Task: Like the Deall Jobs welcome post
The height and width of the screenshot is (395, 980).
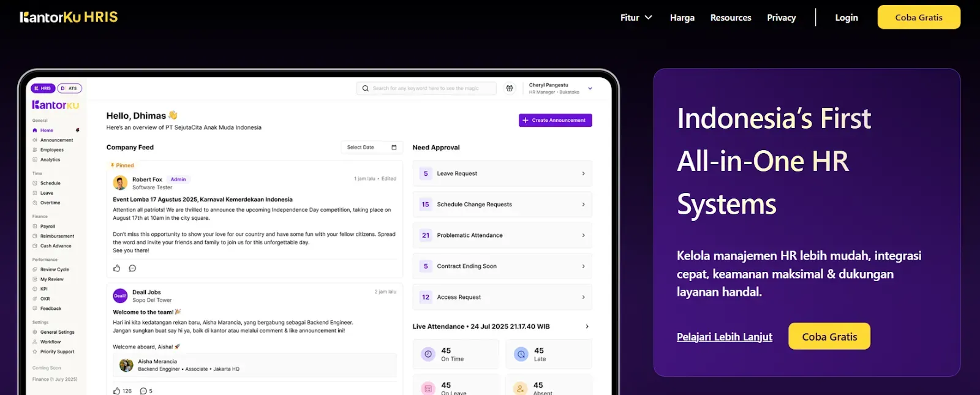Action: tap(117, 391)
